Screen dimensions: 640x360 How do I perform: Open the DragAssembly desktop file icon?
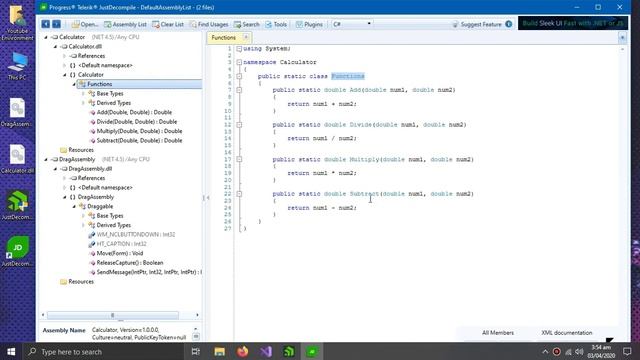(17, 113)
